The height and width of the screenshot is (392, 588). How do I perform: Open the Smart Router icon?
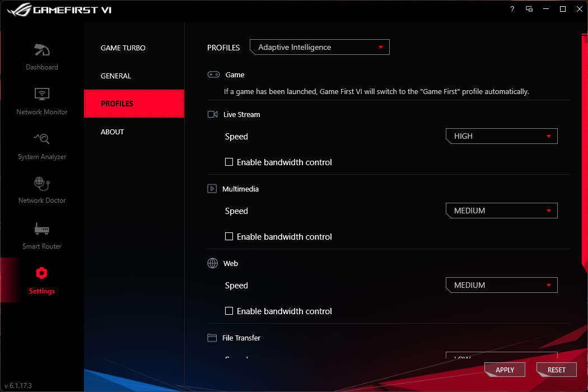point(41,228)
